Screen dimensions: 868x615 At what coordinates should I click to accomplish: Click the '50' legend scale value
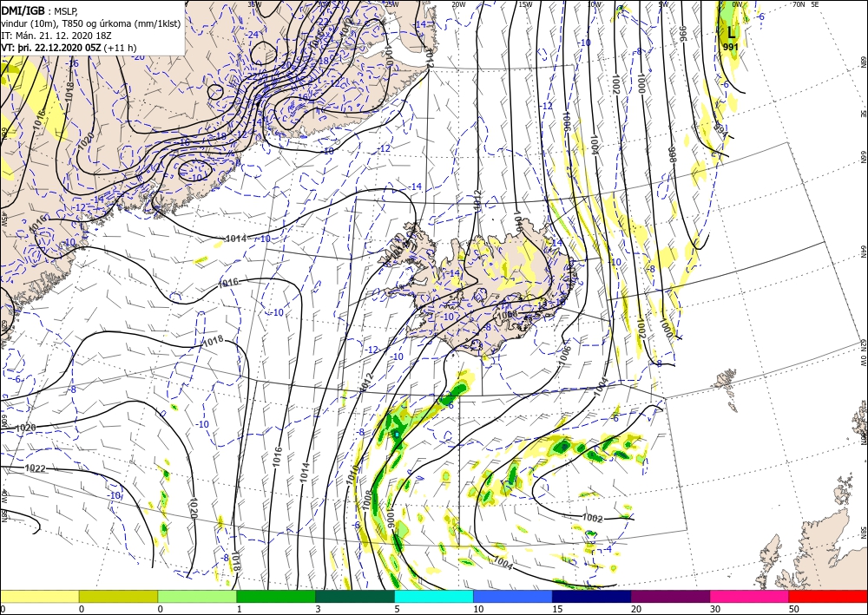pos(794,609)
